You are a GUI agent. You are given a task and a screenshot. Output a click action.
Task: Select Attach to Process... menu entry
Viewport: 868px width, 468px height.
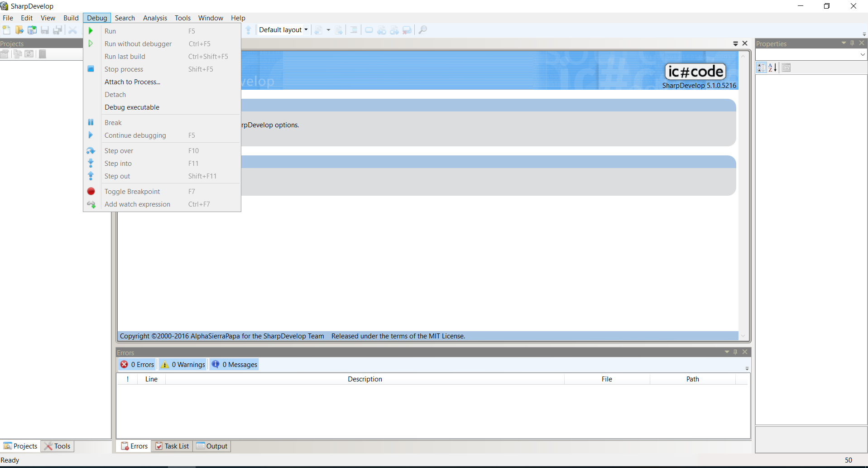coord(162,82)
